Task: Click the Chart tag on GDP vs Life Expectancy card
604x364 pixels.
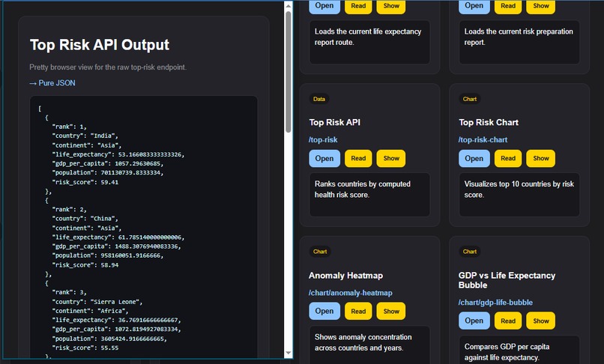Action: (x=470, y=252)
